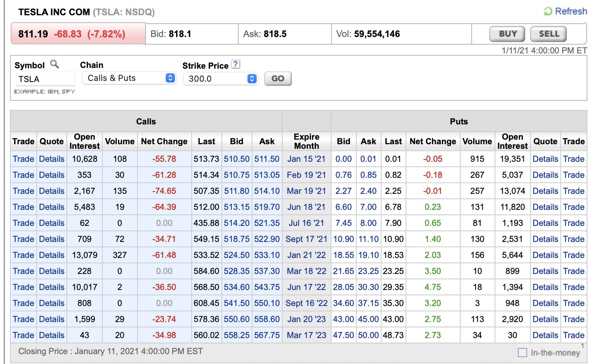
Task: Click the Ask: 818.5 quote
Action: click(265, 34)
